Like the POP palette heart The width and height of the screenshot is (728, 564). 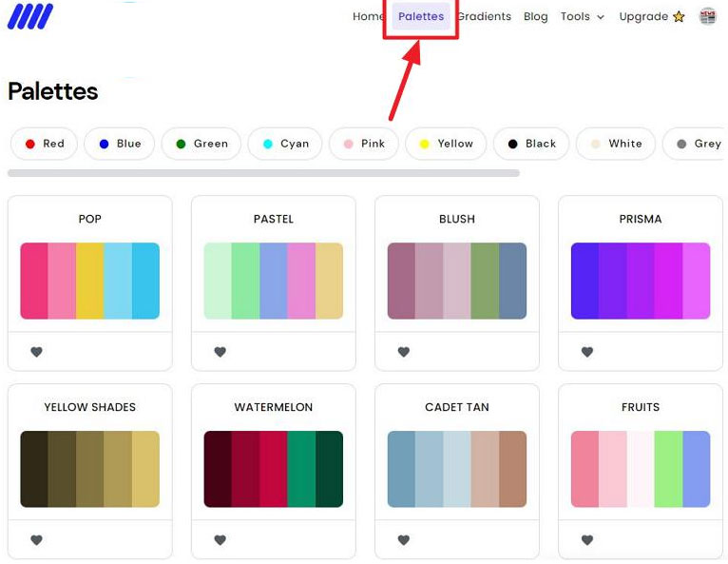point(37,352)
